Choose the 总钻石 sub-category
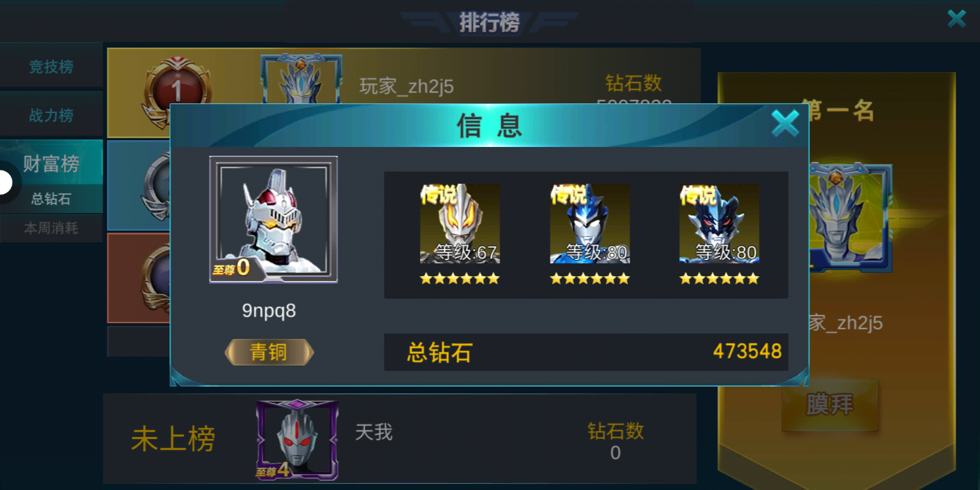 tap(51, 199)
